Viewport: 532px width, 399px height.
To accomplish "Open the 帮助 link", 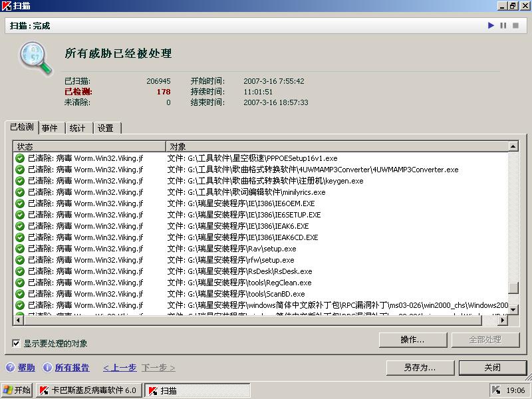I will pyautogui.click(x=27, y=368).
